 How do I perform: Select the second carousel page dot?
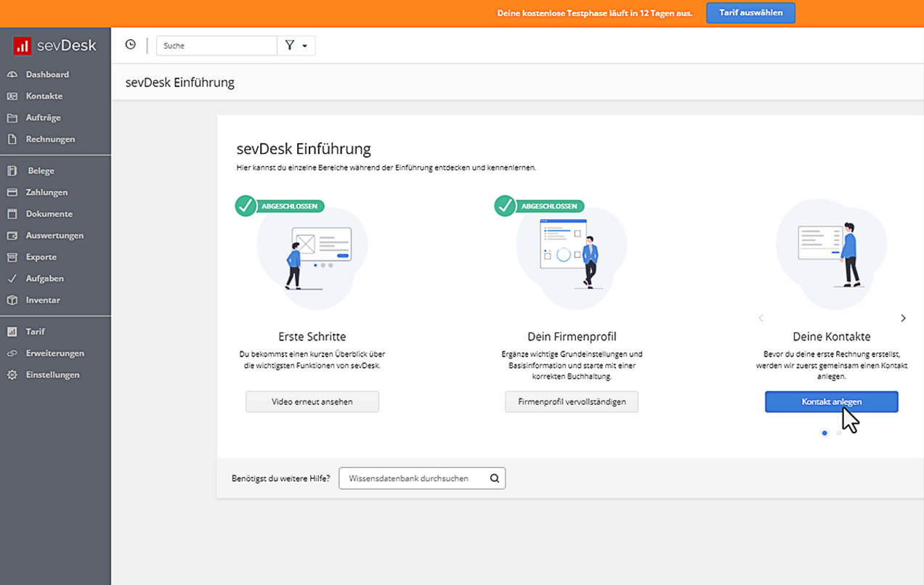pyautogui.click(x=839, y=433)
